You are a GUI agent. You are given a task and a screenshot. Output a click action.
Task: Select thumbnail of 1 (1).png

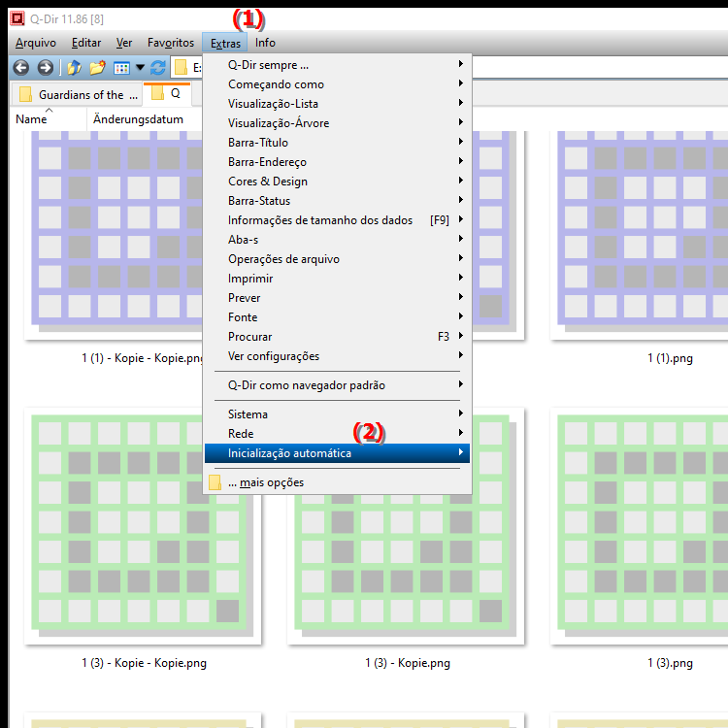(x=640, y=235)
